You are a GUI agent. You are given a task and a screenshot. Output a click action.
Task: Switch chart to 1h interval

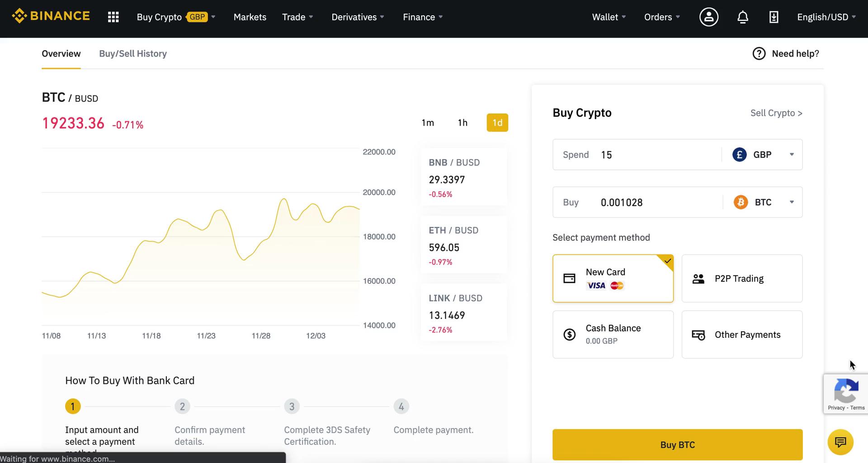point(462,123)
